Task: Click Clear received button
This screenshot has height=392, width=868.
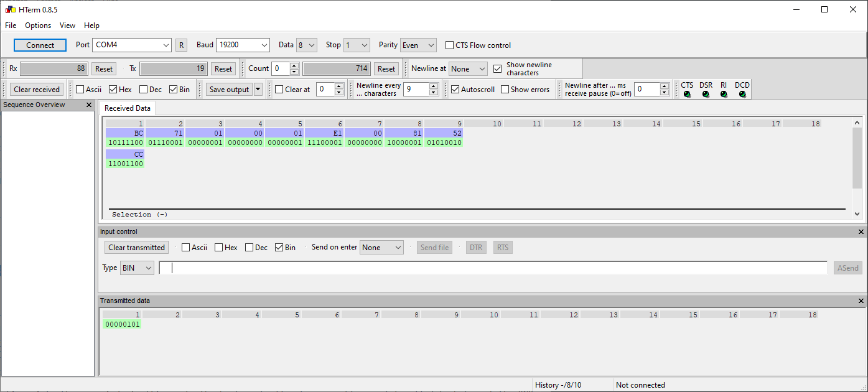Action: point(37,90)
